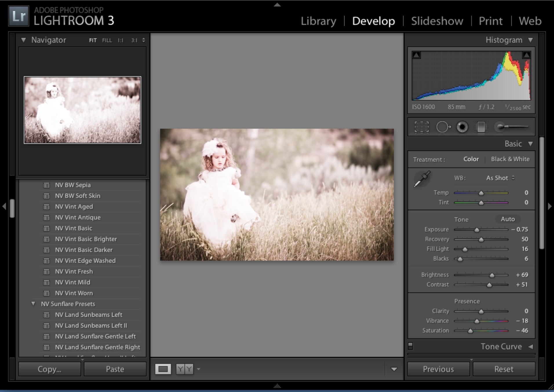Open the Slideshow module

tap(437, 21)
